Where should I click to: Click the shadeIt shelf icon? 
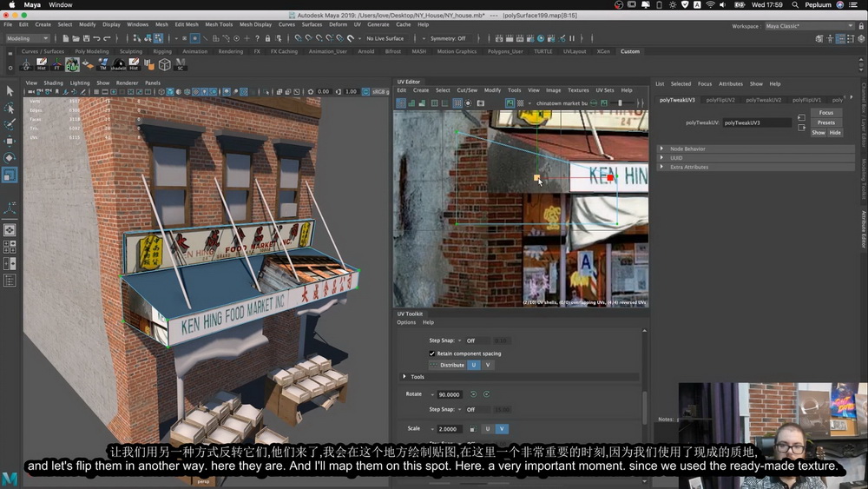click(118, 64)
